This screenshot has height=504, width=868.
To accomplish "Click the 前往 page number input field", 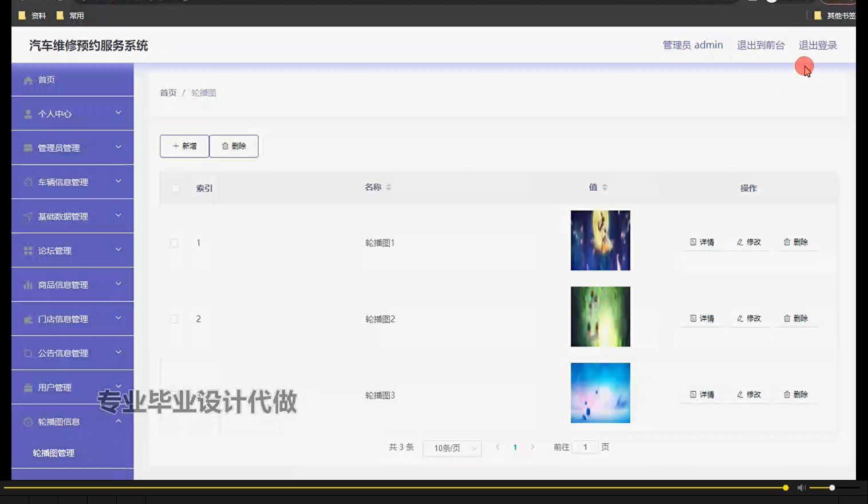I will [585, 447].
